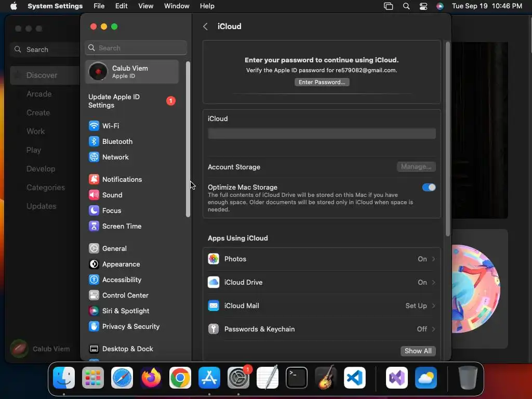532x399 pixels.
Task: Open the Weather app in Dock
Action: (426, 378)
